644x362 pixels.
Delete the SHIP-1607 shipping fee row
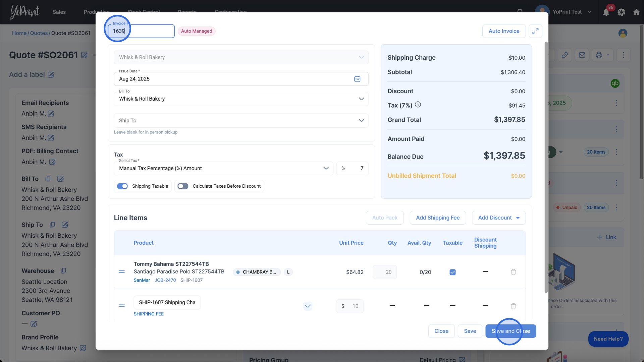pyautogui.click(x=513, y=306)
